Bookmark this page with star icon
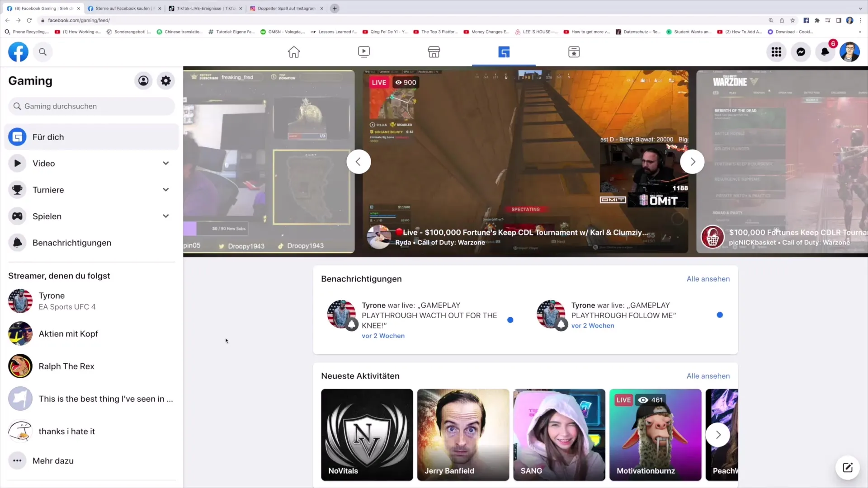The image size is (868, 488). pyautogui.click(x=793, y=20)
